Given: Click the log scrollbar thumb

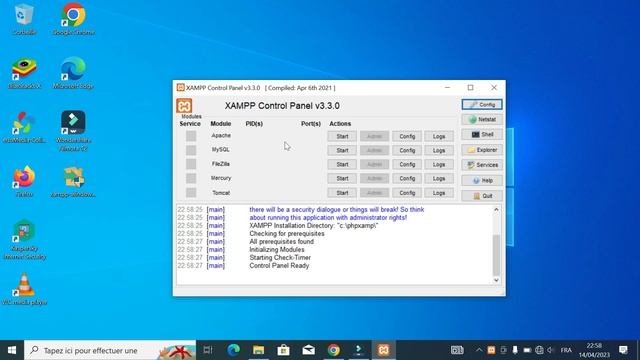Looking at the screenshot, I should (496, 255).
